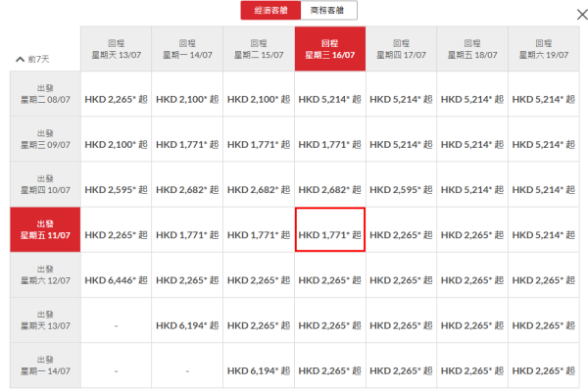
Task: Select return column header 星期天 13/07
Action: pyautogui.click(x=117, y=49)
